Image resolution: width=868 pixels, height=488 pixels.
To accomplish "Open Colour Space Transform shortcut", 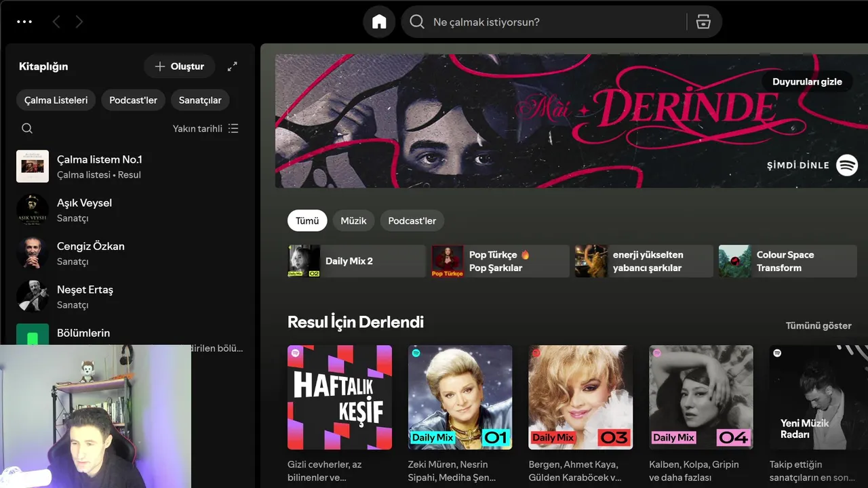I will [x=788, y=261].
